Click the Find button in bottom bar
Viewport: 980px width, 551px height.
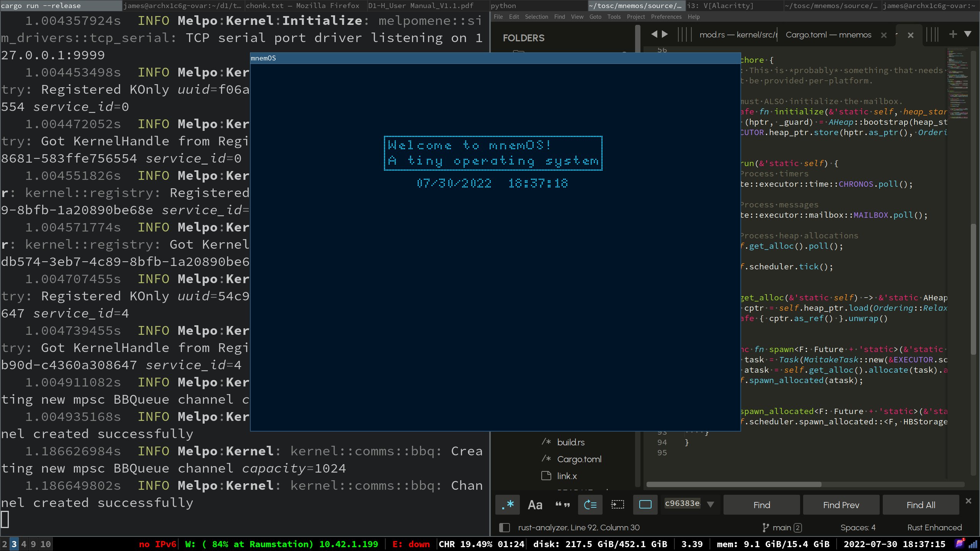[762, 505]
